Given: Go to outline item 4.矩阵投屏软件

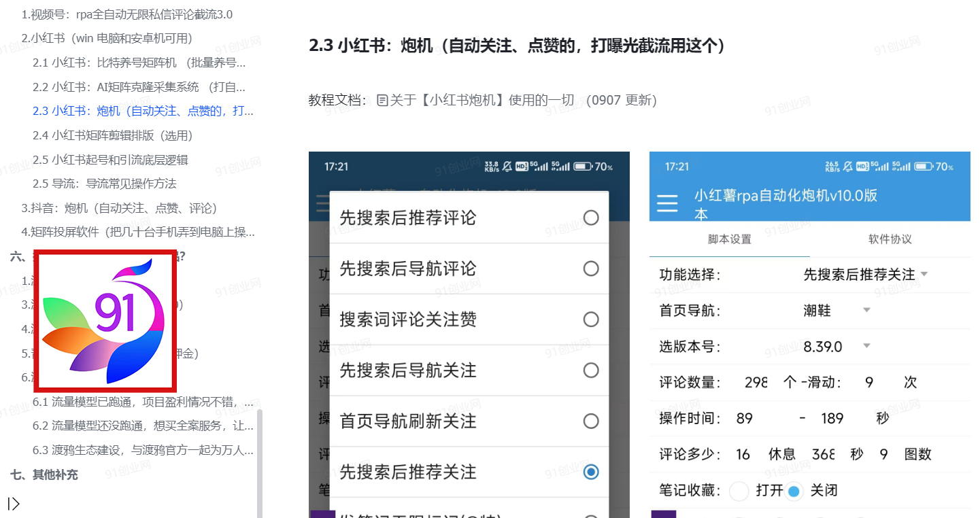Looking at the screenshot, I should click(x=138, y=232).
